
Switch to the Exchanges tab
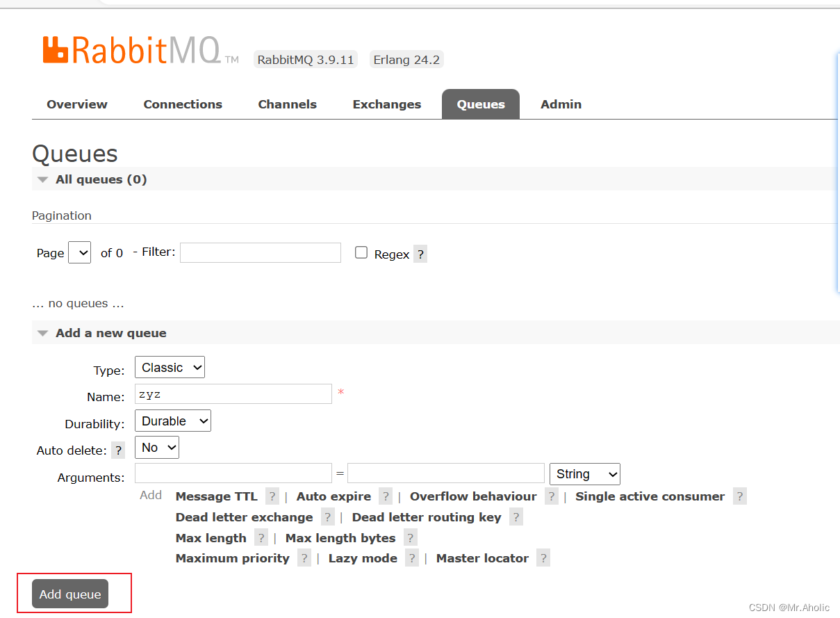click(386, 104)
